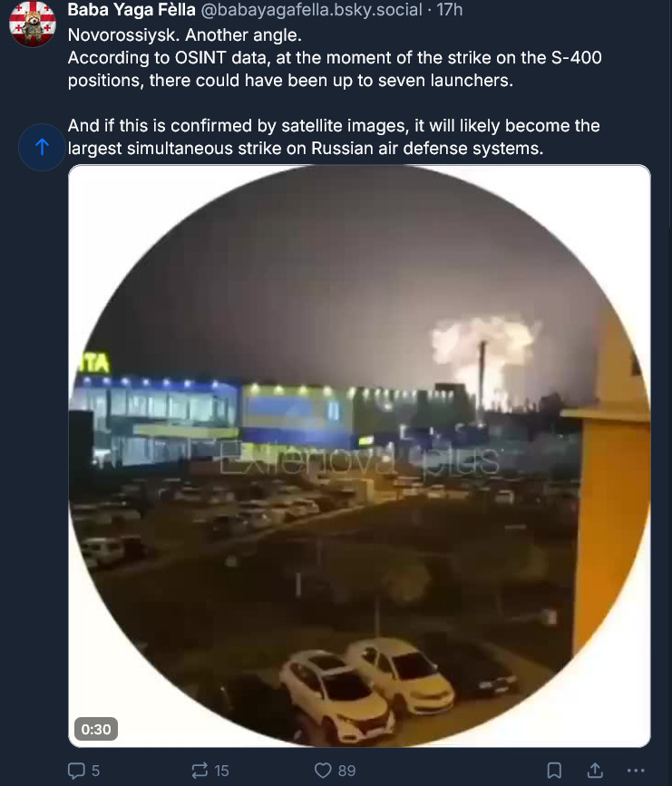Open the three-dot more options menu

coord(635,770)
